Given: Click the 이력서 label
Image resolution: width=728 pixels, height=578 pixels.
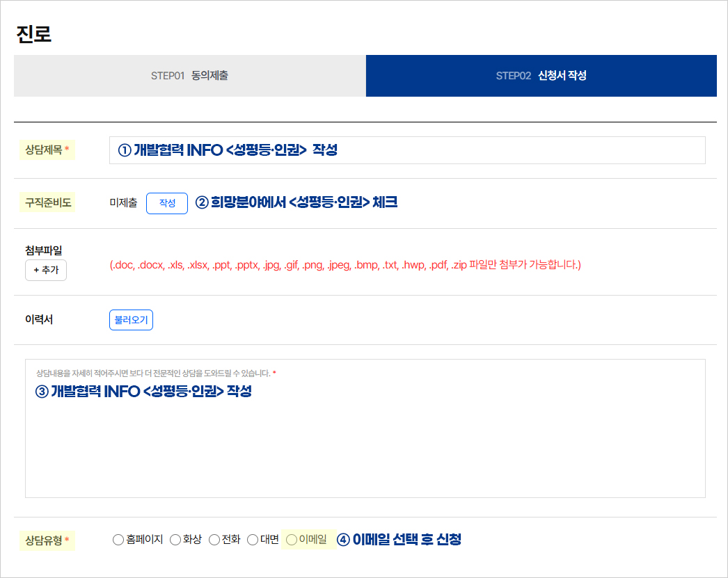Looking at the screenshot, I should 39,319.
